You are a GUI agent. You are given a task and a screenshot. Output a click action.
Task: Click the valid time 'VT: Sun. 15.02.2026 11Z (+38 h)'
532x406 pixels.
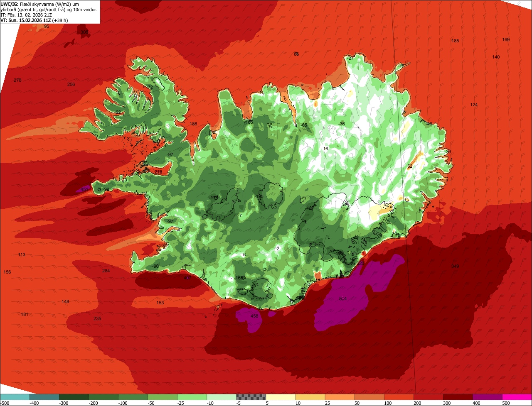pyautogui.click(x=34, y=20)
